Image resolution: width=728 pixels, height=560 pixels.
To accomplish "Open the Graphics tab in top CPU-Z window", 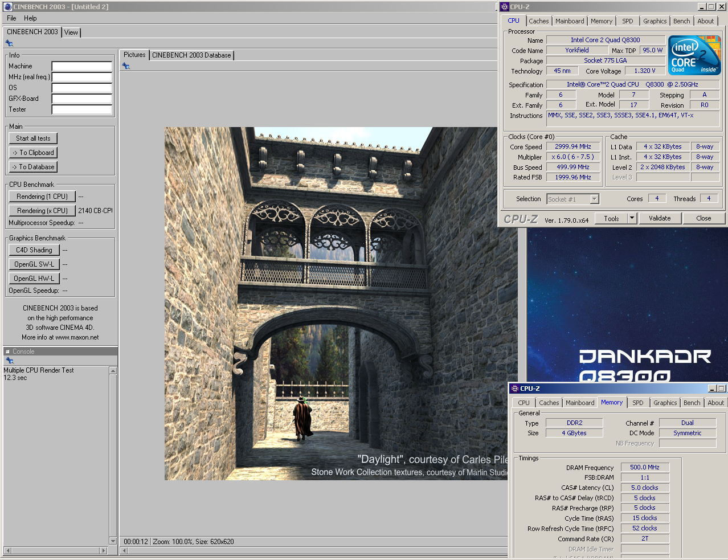I will coord(655,21).
